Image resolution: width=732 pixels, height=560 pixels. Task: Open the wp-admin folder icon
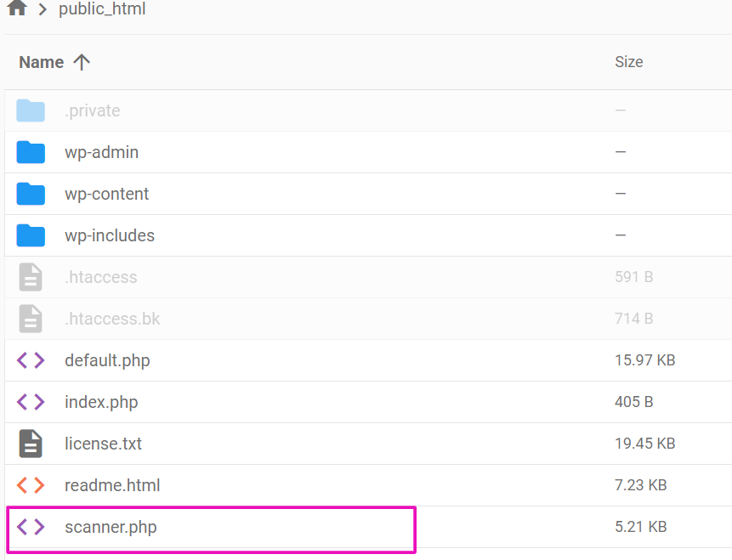tap(31, 152)
